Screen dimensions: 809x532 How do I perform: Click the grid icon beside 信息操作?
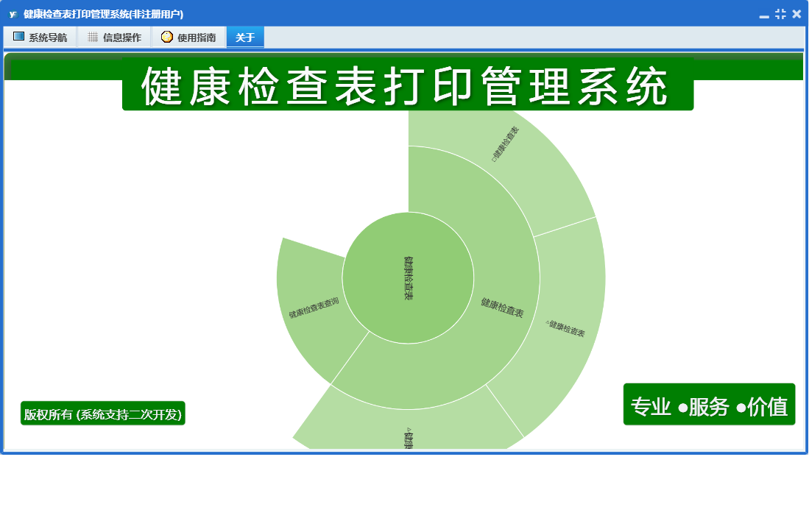pos(93,37)
